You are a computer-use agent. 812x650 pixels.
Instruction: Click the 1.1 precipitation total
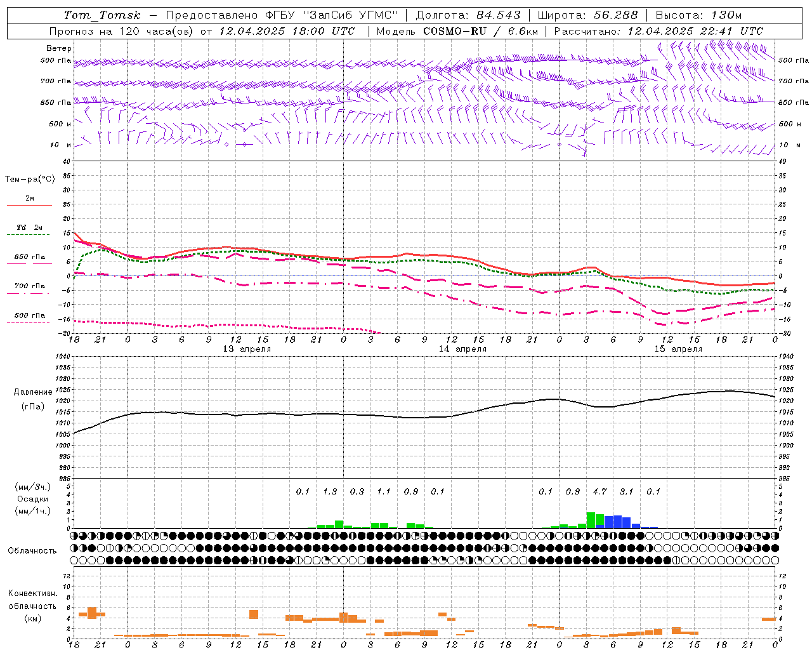(384, 492)
